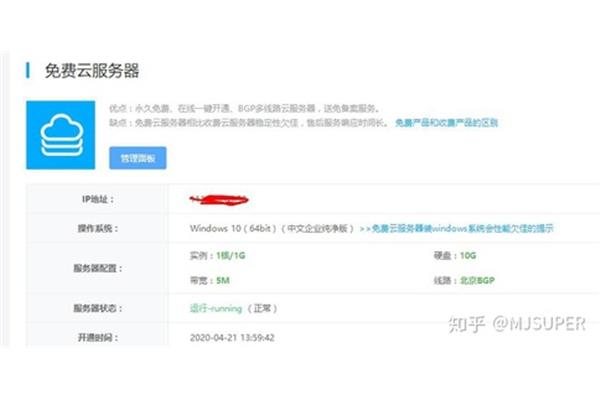This screenshot has height=400, width=600.
Task: Select the 操作系统 label
Action: (x=98, y=229)
